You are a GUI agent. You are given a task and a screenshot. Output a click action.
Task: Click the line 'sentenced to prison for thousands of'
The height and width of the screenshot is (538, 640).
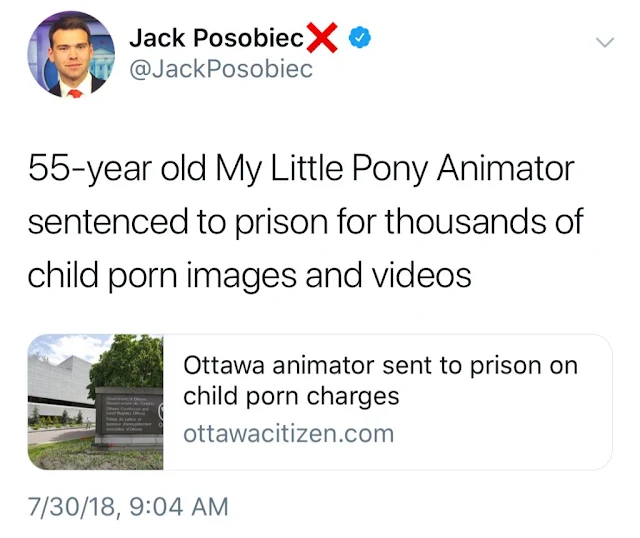coord(306,222)
